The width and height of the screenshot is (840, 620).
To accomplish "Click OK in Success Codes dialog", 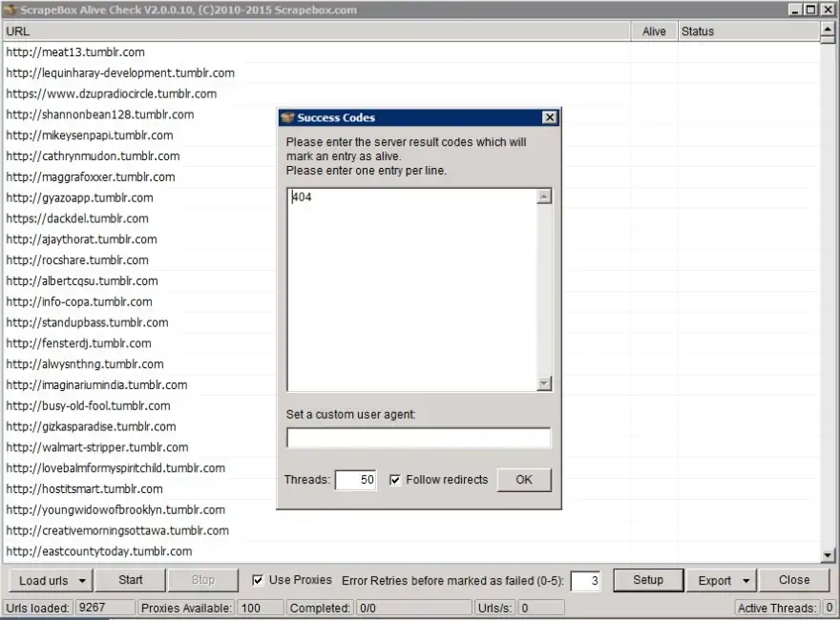I will tap(524, 480).
